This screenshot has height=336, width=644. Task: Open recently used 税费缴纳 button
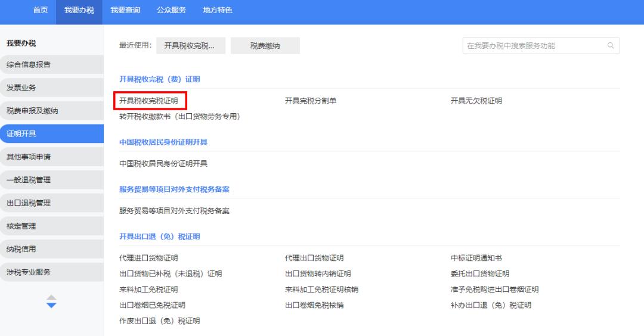click(265, 46)
